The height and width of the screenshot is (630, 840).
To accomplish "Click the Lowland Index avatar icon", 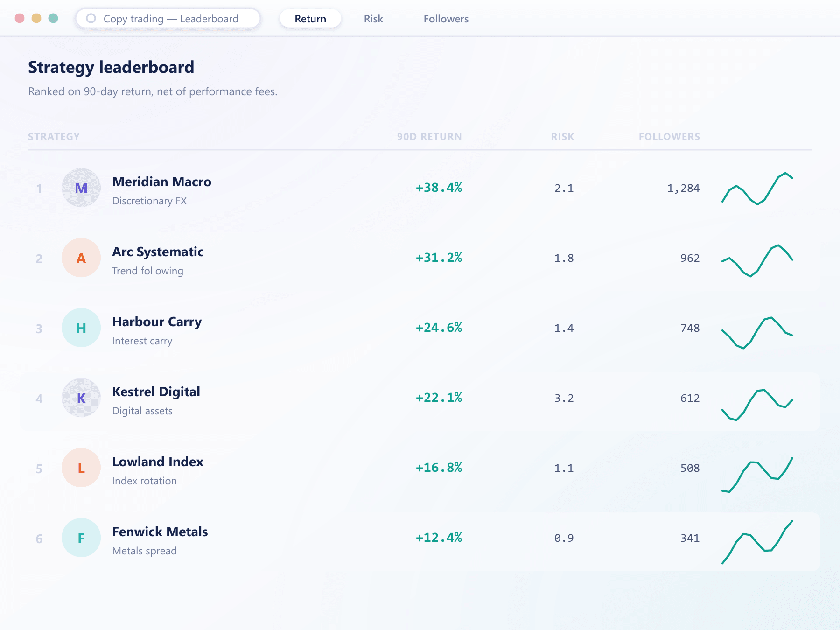I will click(81, 468).
